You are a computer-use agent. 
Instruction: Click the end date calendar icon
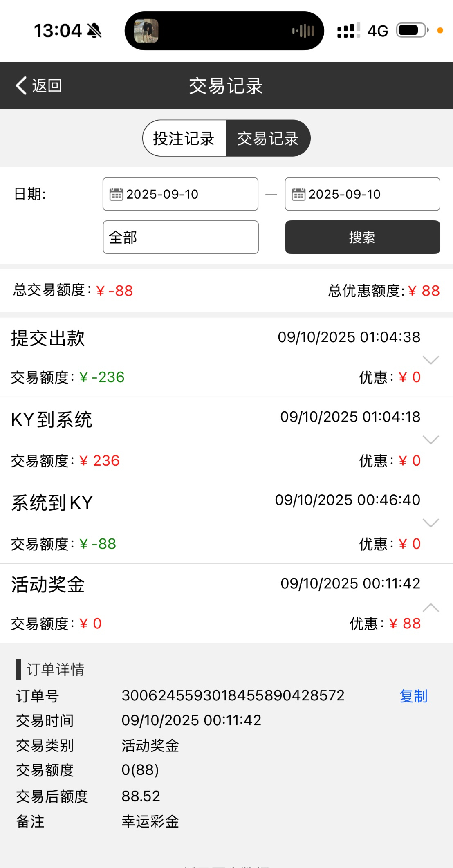click(298, 194)
